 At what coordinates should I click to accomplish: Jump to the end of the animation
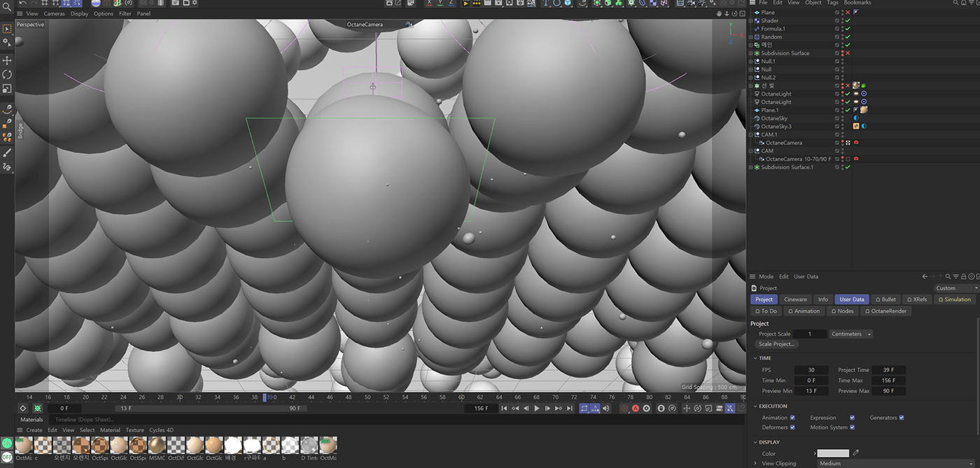click(x=570, y=409)
